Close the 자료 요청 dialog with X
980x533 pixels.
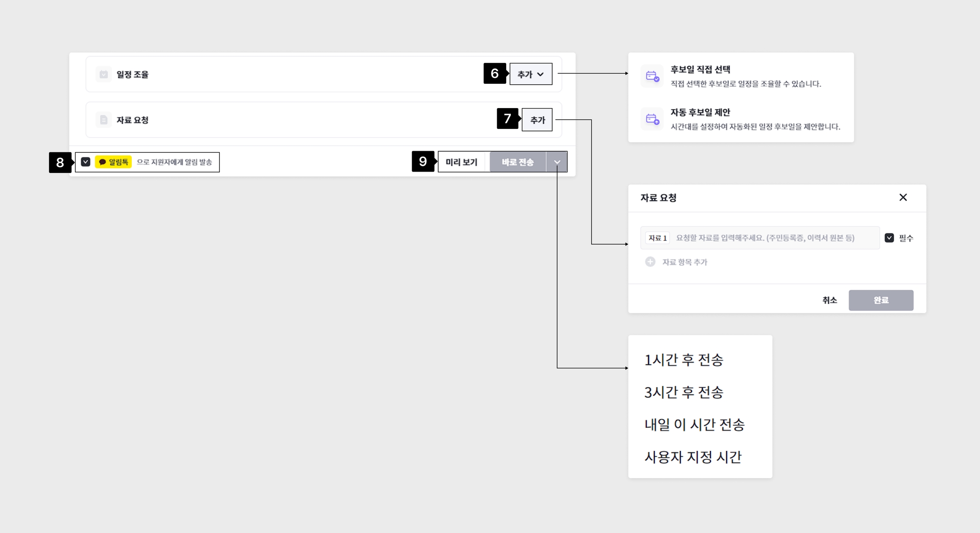[903, 198]
